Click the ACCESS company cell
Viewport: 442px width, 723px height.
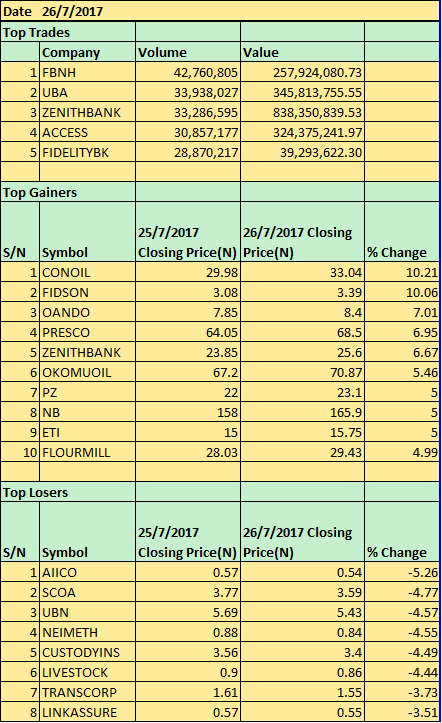(88, 132)
